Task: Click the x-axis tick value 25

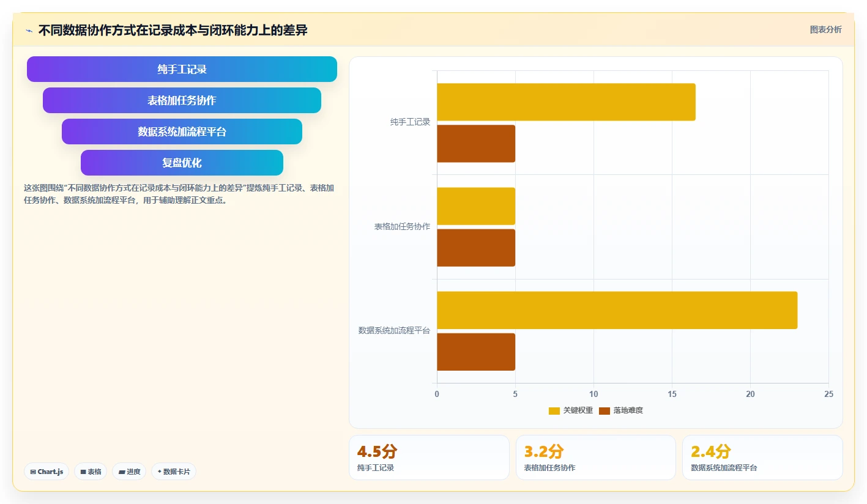Action: [828, 395]
